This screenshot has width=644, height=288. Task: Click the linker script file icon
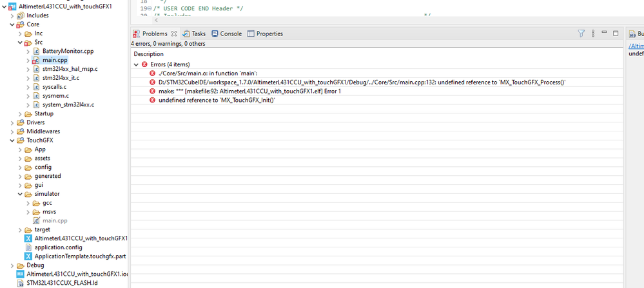coord(20,283)
